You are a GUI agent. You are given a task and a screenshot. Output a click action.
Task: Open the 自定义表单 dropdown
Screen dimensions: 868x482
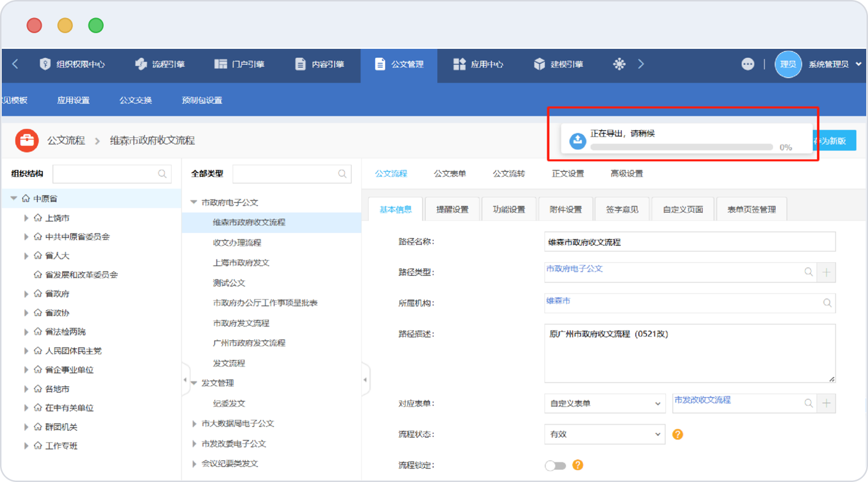[x=605, y=403]
